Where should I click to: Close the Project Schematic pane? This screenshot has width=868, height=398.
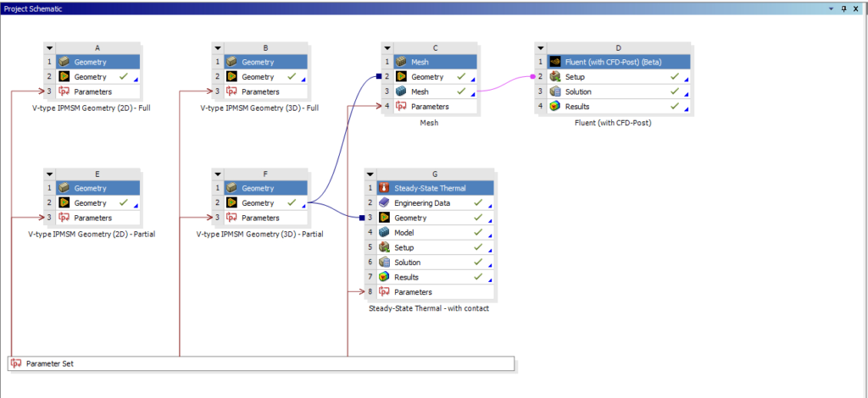857,8
